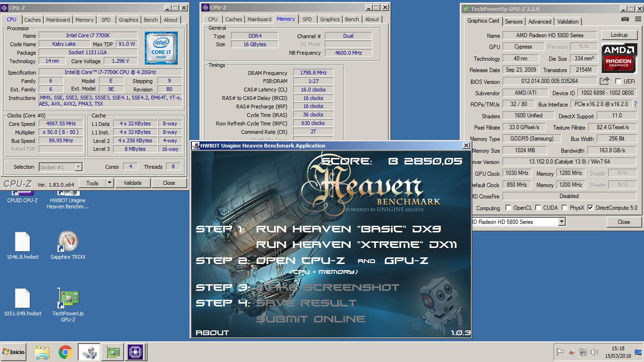Click the GPU-Z screenshot camera icon
644x362 pixels.
pyautogui.click(x=625, y=19)
